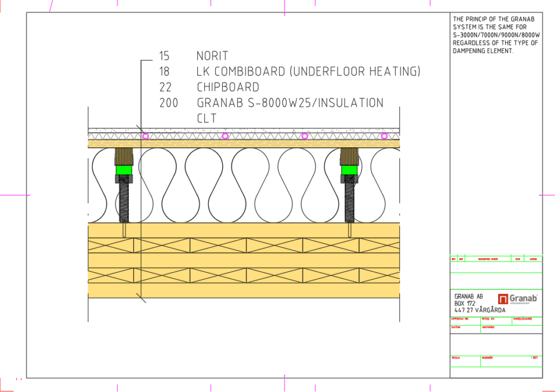Select 'GRANAB S-8000W25/INSULATION' text
This screenshot has width=555, height=392.
(291, 103)
